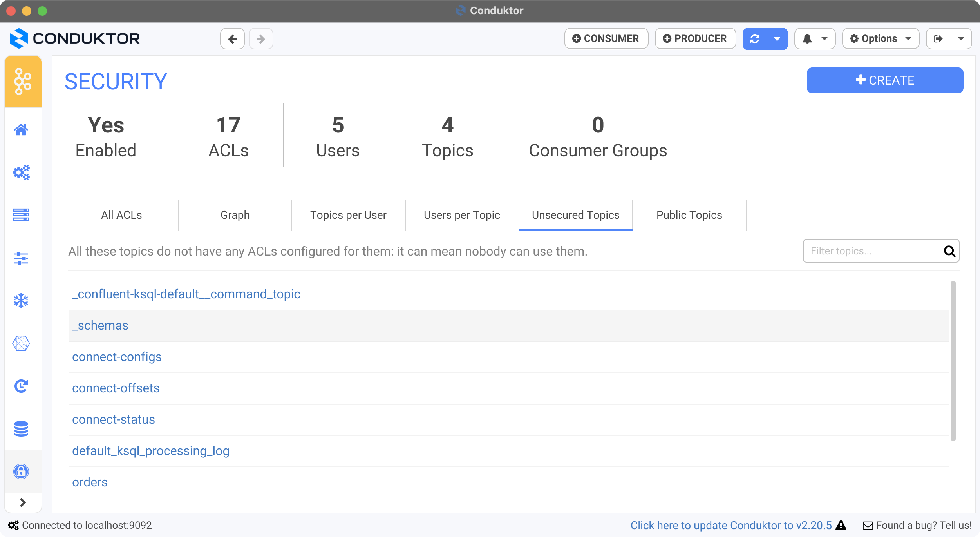The width and height of the screenshot is (980, 537).
Task: Click the update warning triangle icon
Action: [x=841, y=525]
